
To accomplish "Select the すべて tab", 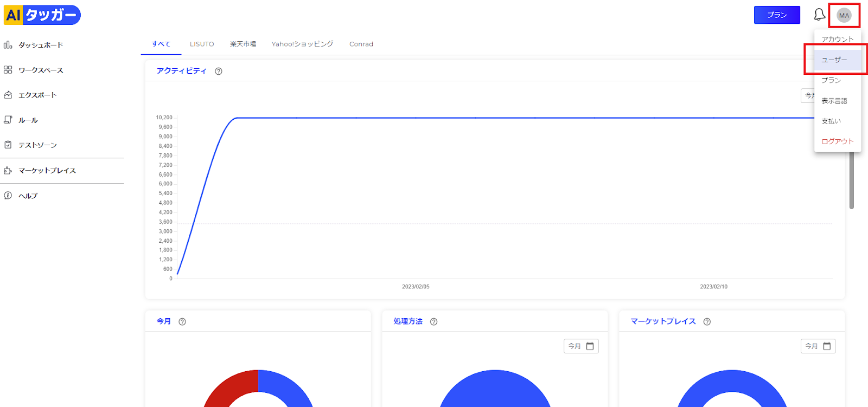I will pyautogui.click(x=161, y=44).
